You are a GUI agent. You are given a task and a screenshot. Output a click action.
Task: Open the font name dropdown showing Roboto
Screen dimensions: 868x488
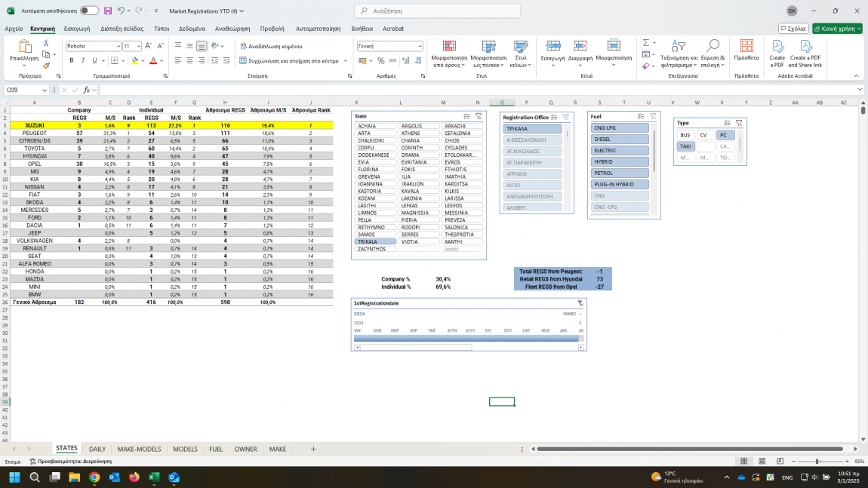[118, 47]
